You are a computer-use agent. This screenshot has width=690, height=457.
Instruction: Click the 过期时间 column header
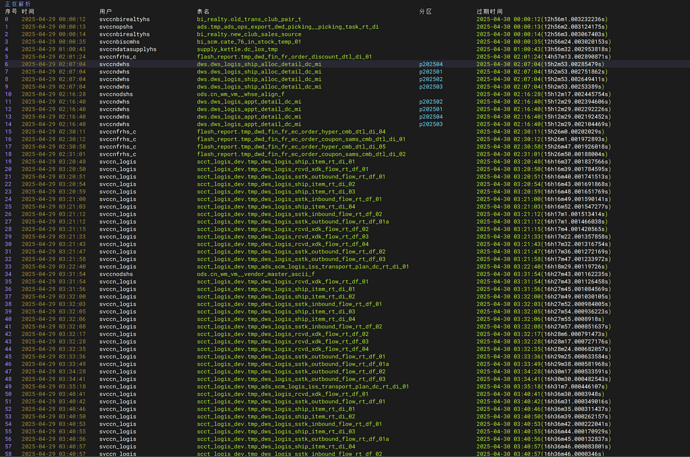[489, 12]
